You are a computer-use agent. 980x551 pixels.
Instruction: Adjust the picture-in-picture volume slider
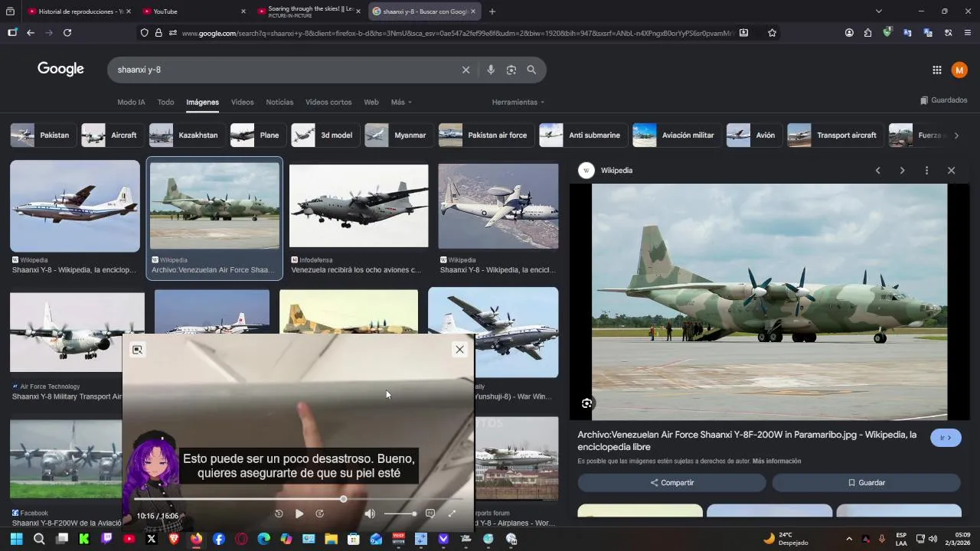coord(400,514)
